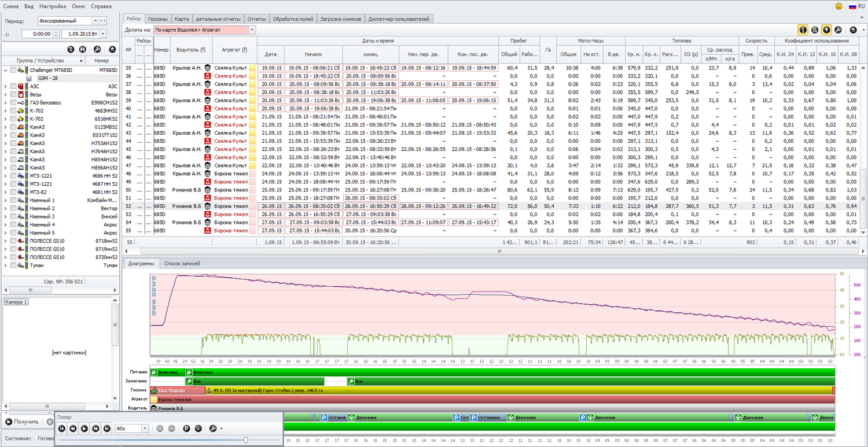Switch to the Карта tab
Screen dimensions: 868x447
182,19
